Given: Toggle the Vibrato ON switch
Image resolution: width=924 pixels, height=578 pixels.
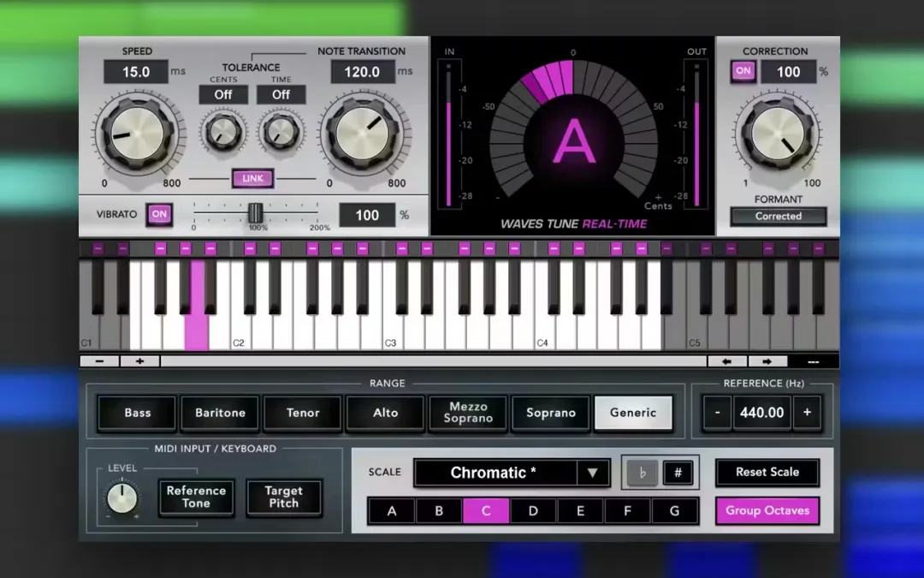Looking at the screenshot, I should 159,214.
